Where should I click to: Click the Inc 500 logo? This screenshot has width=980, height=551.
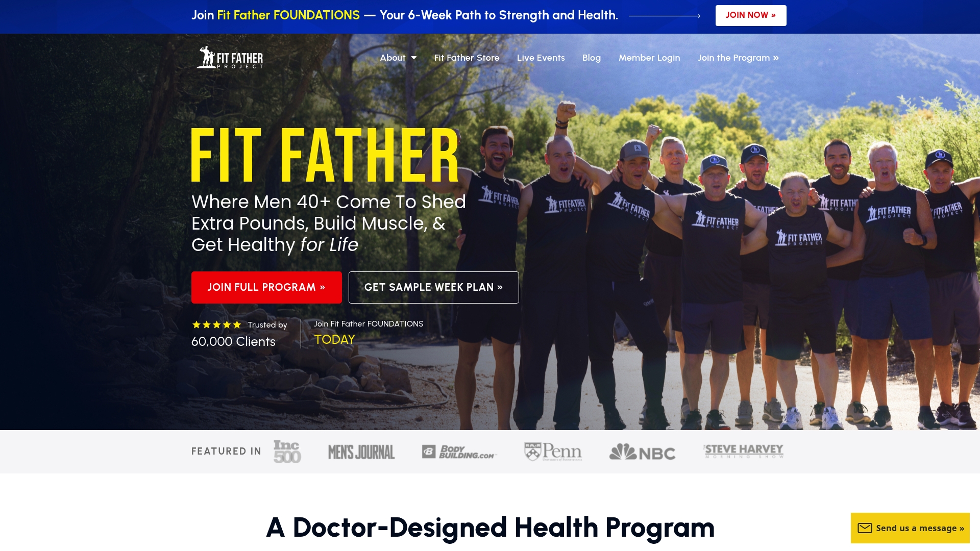287,452
